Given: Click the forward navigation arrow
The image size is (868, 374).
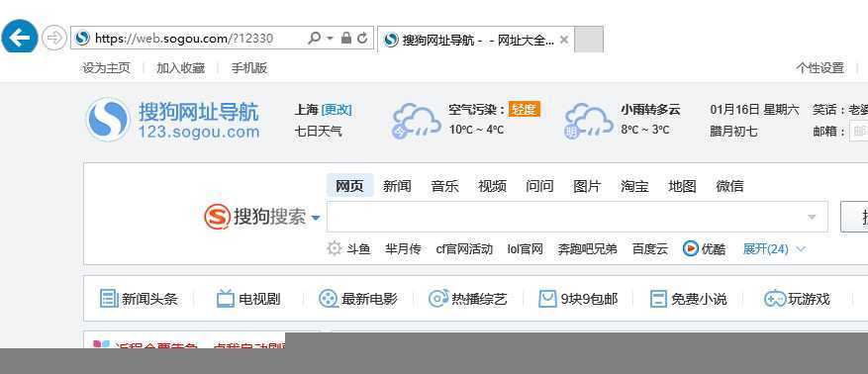Looking at the screenshot, I should [54, 38].
